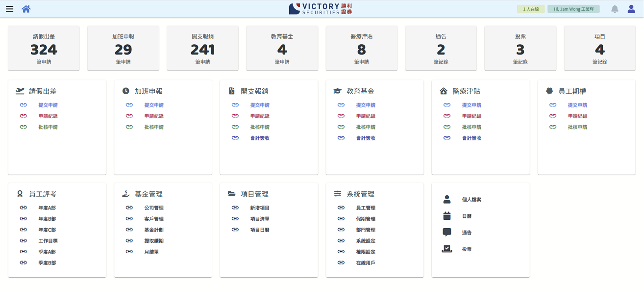Screen dimensions: 644x289
Task: Click the chat bubble icon for 通告
Action: coord(446,233)
